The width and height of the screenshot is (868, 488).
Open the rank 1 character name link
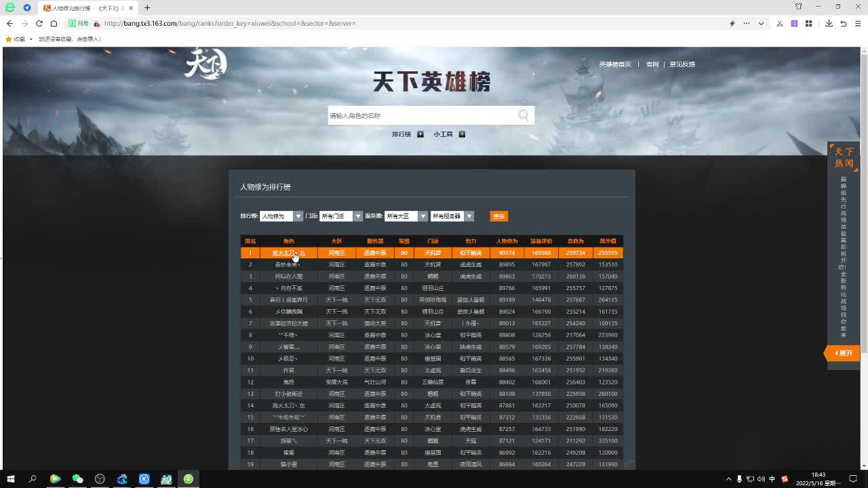[x=289, y=253]
